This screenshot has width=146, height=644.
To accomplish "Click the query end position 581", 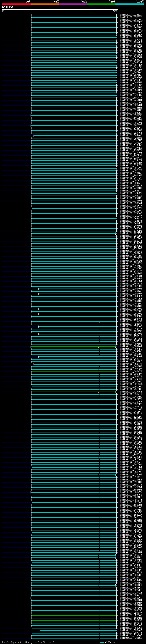I will (x=115, y=11).
